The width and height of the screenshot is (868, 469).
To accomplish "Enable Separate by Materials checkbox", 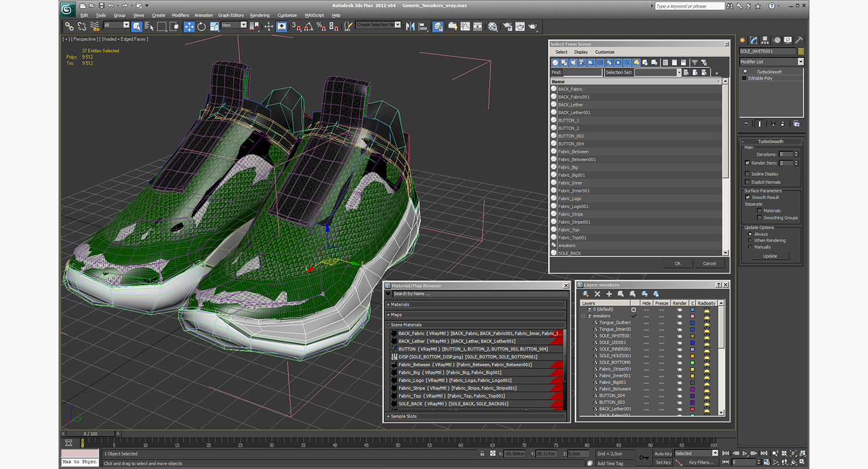I will pyautogui.click(x=759, y=210).
